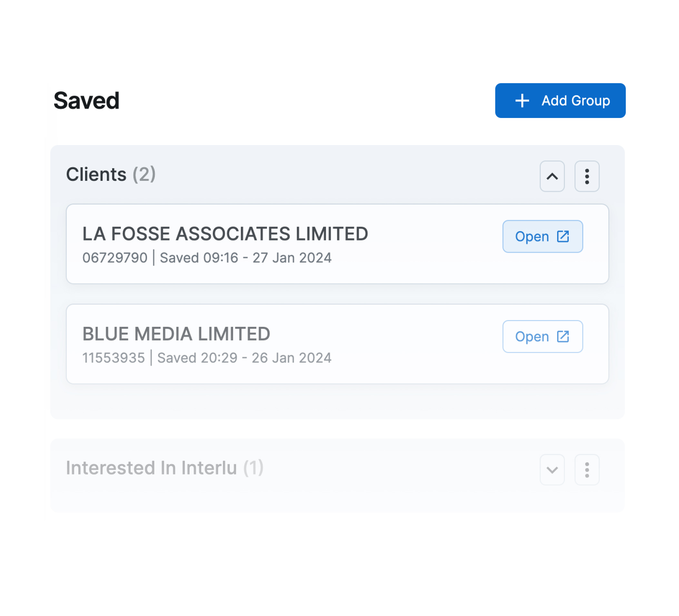Click external-link icon for BLUE MEDIA LIMITED
Image resolution: width=679 pixels, height=616 pixels.
pos(563,337)
